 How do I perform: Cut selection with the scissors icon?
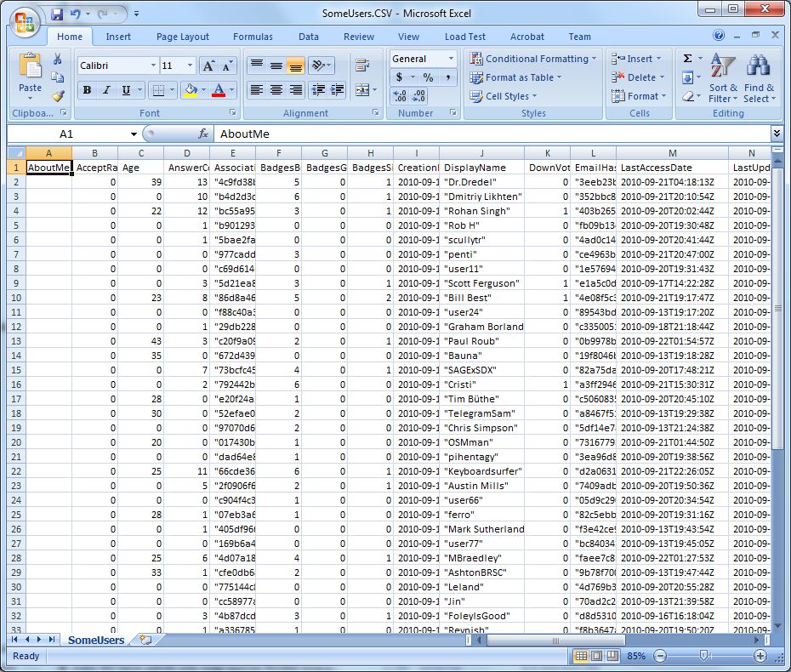(x=58, y=59)
